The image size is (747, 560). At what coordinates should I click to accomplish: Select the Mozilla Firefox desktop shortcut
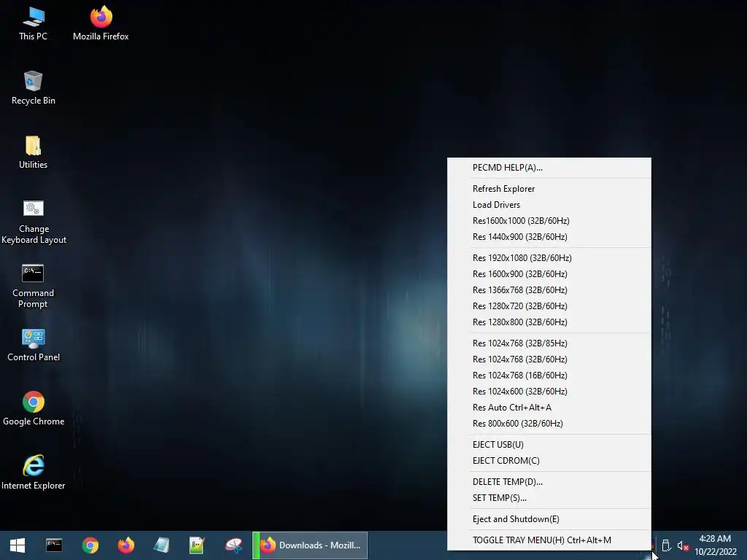pos(101,24)
